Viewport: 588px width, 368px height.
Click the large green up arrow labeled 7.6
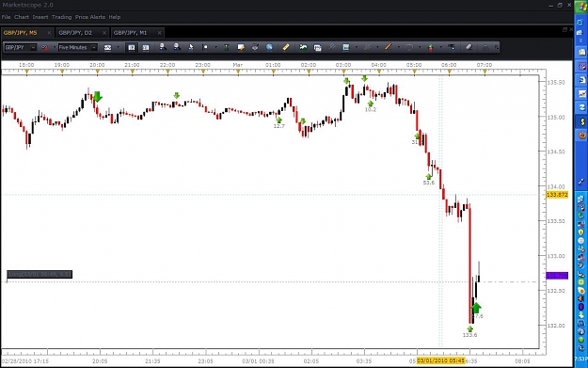click(x=476, y=308)
